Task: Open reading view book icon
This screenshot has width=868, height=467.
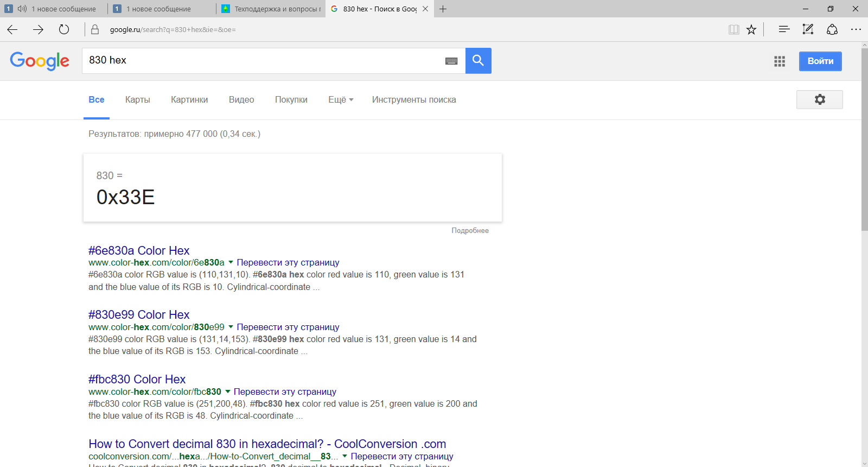Action: (734, 29)
